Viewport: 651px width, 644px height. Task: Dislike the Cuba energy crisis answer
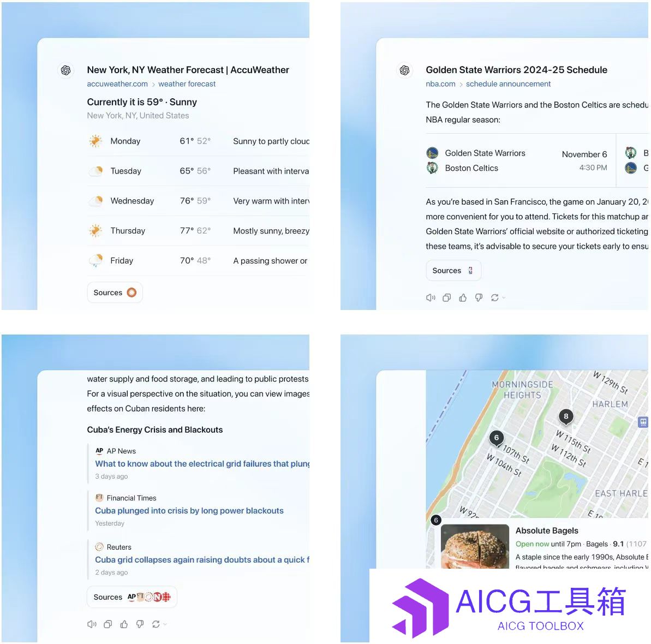point(140,624)
